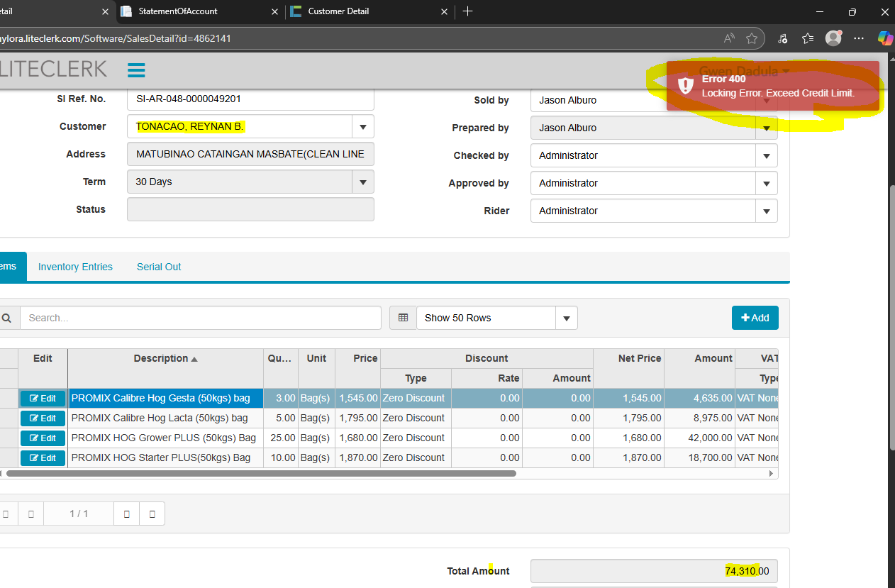Expand the Customer dropdown

(362, 127)
